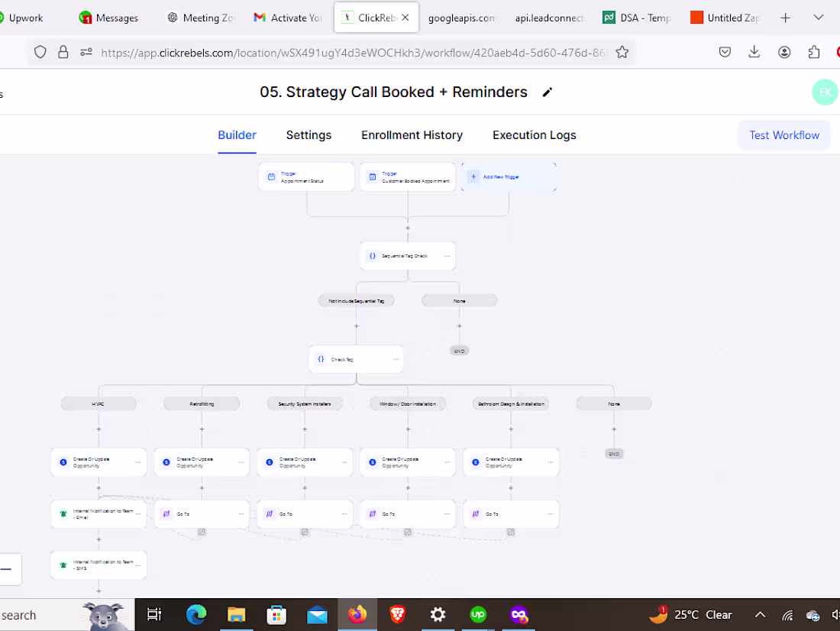This screenshot has width=840, height=631.
Task: Expand hidden system tray icons via taskbar chevron
Action: [x=760, y=614]
